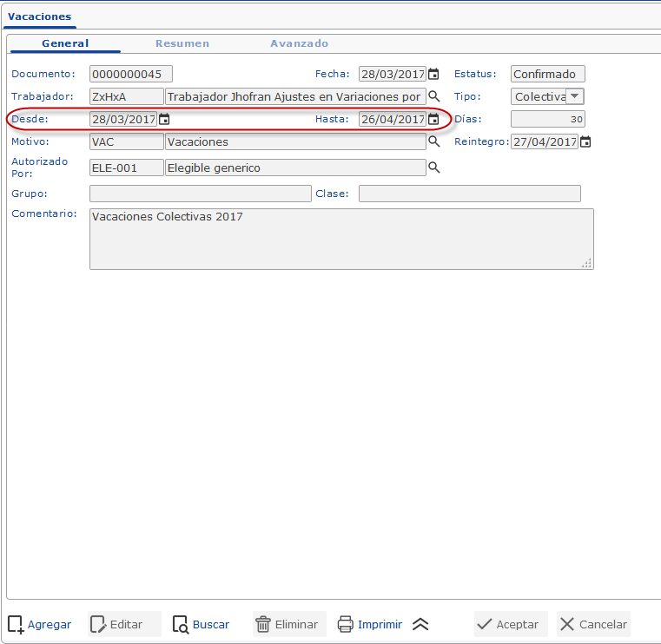The width and height of the screenshot is (661, 644).
Task: Select the General tab
Action: click(65, 43)
